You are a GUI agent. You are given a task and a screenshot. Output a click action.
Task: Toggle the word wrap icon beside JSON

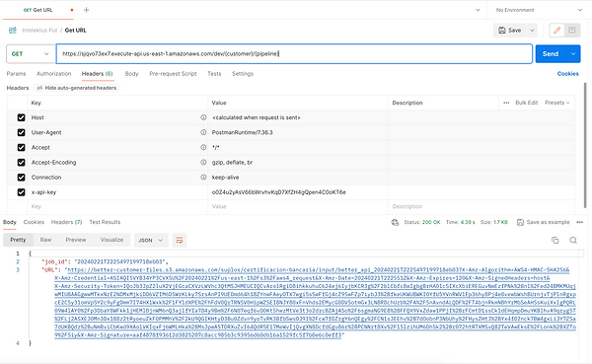pos(180,240)
